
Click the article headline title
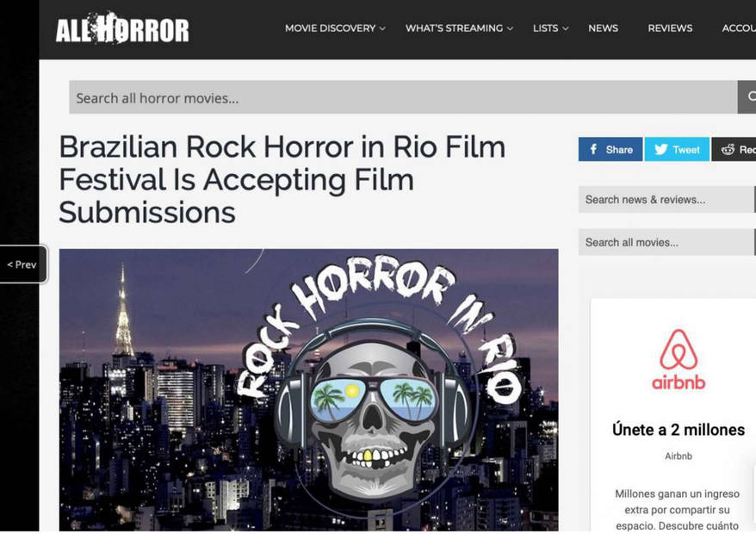tap(282, 179)
